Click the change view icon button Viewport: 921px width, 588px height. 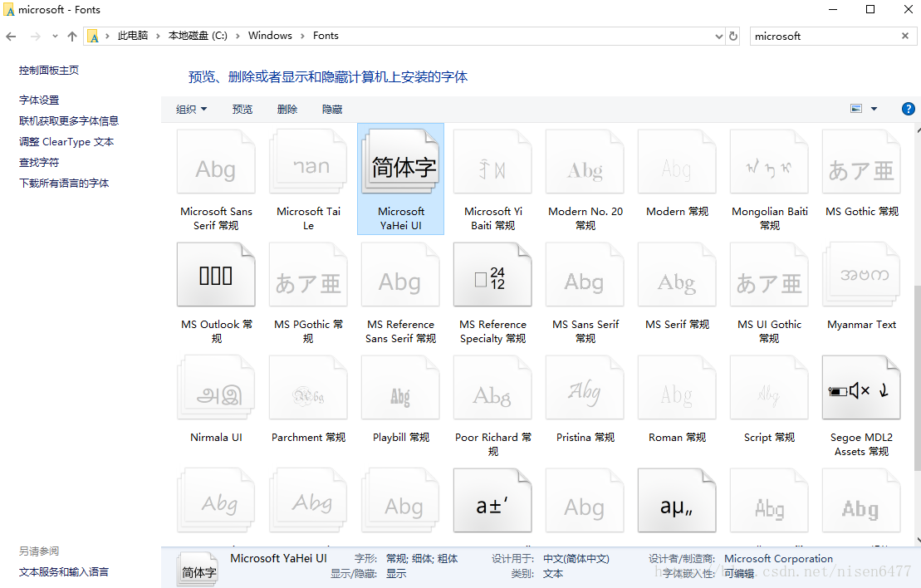856,109
